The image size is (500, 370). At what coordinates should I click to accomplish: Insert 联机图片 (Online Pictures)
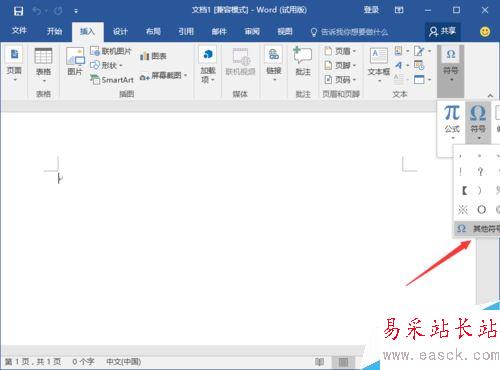click(x=111, y=51)
